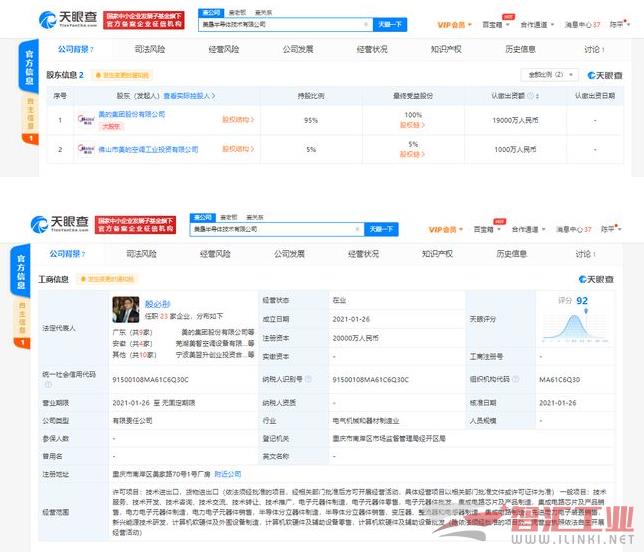Viewport: 644px width, 554px height.
Task: Click the Midea logo beside 佛山市美的空调工业投资有限公司
Action: point(86,149)
